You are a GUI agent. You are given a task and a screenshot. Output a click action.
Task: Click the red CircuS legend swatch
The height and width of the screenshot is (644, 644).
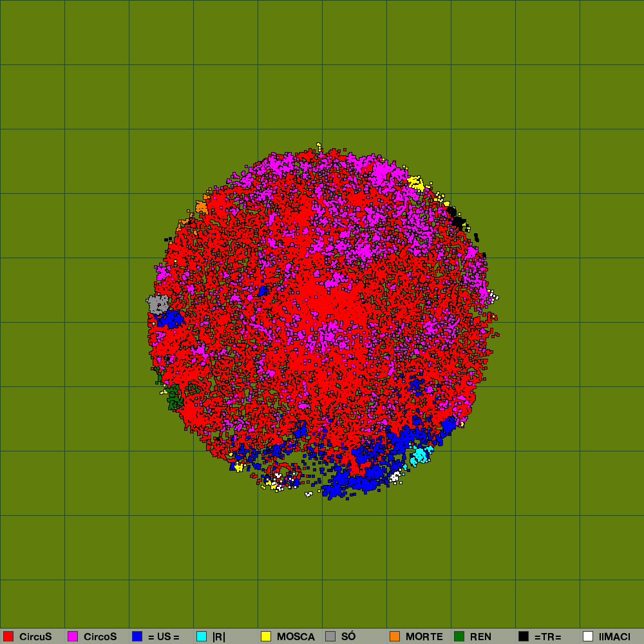point(8,636)
